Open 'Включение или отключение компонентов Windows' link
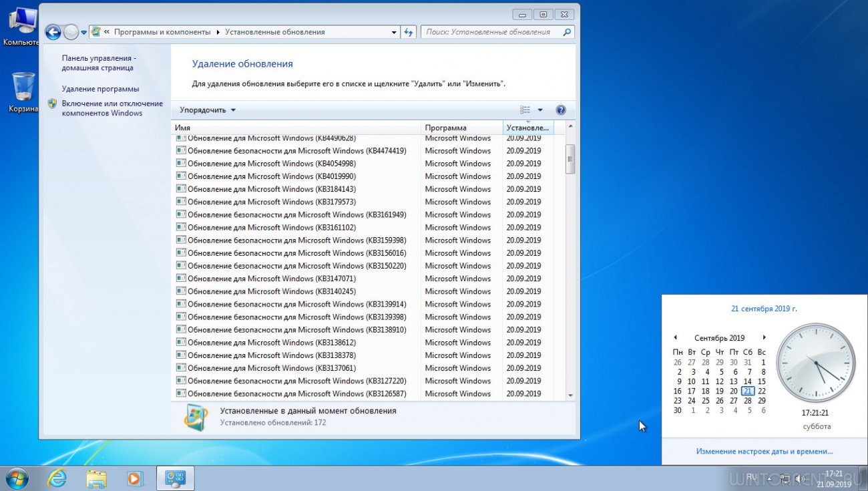This screenshot has width=868, height=491. coord(112,108)
